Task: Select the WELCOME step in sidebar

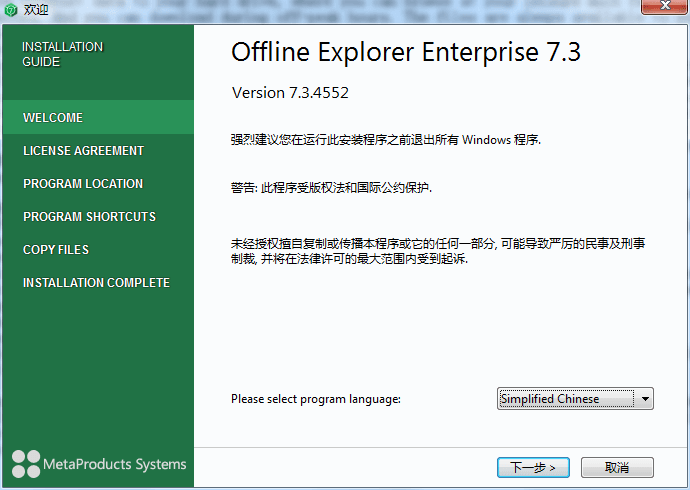Action: [x=98, y=117]
